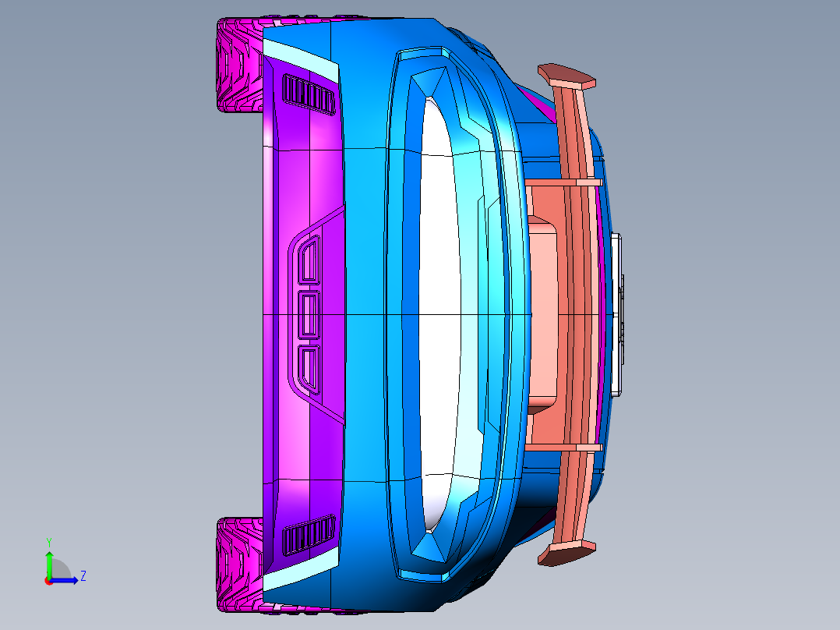Viewport: 840px width, 630px height.
Task: Click the red origin ball of the triad
Action: [48, 581]
